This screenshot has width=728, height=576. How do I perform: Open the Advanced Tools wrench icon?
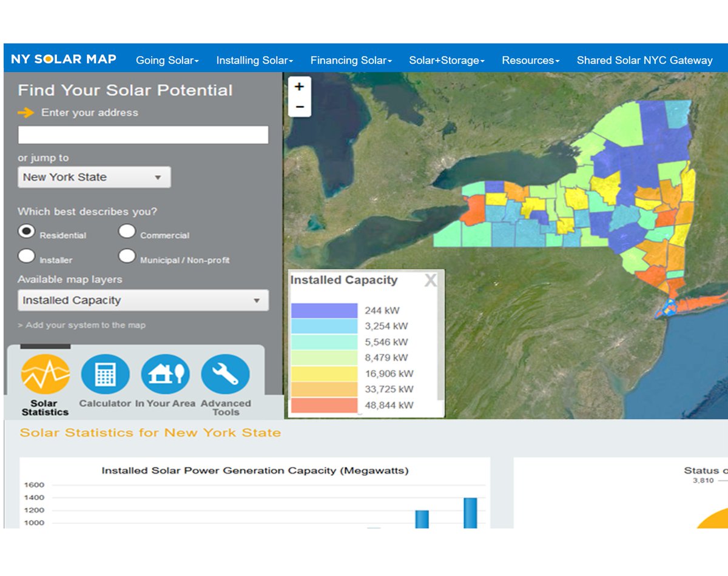point(225,375)
